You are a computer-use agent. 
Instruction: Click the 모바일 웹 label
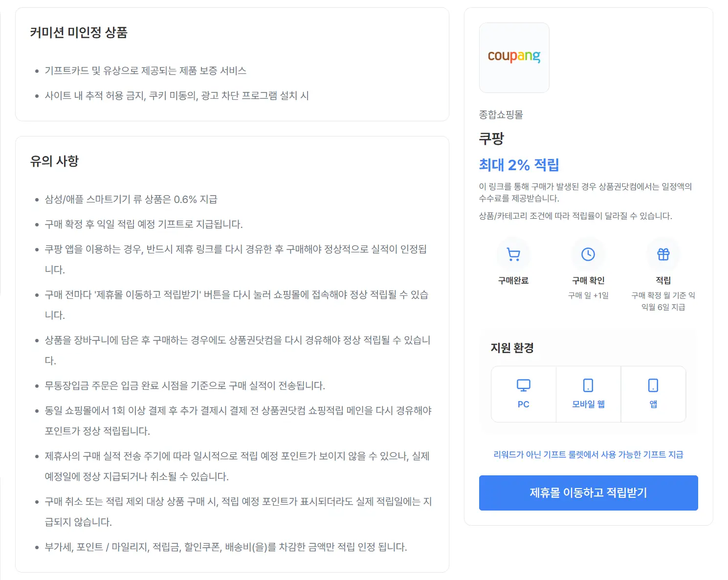pyautogui.click(x=589, y=404)
